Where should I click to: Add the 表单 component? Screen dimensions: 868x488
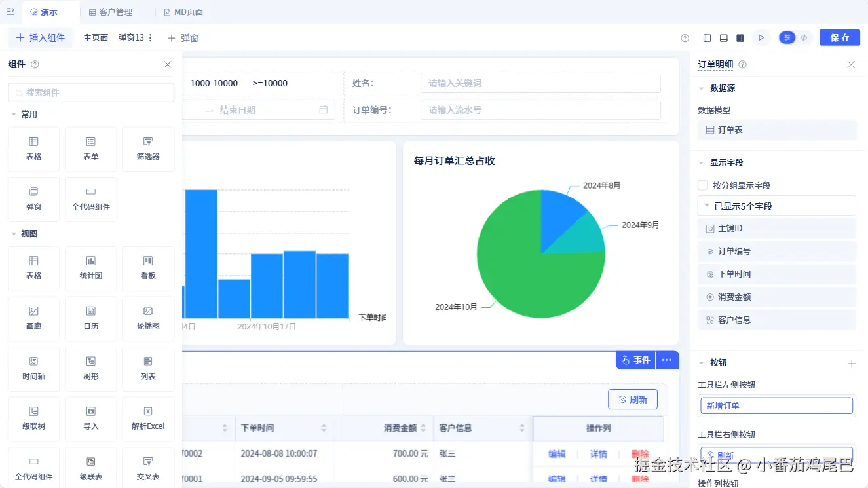tap(91, 149)
